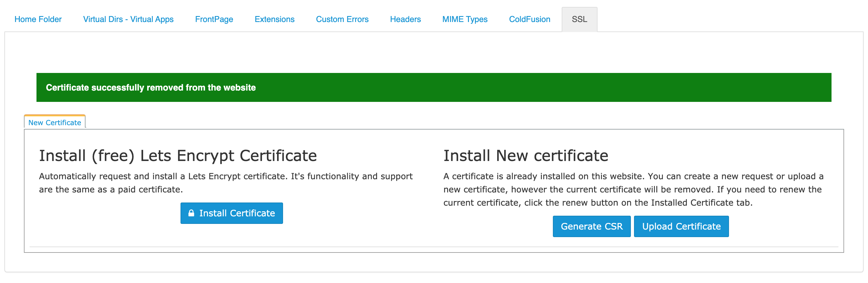Viewport: 868px width, 283px height.
Task: Go to the FrontPage tab
Action: [x=214, y=19]
